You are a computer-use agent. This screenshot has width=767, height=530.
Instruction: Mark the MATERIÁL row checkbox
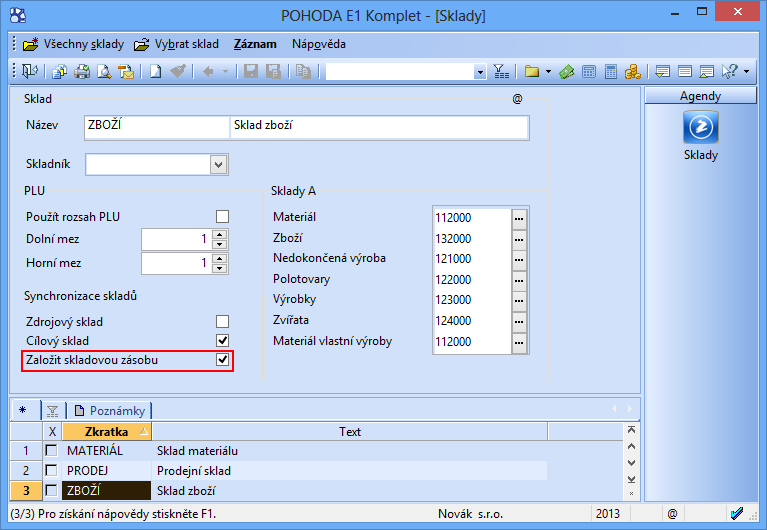(x=51, y=450)
